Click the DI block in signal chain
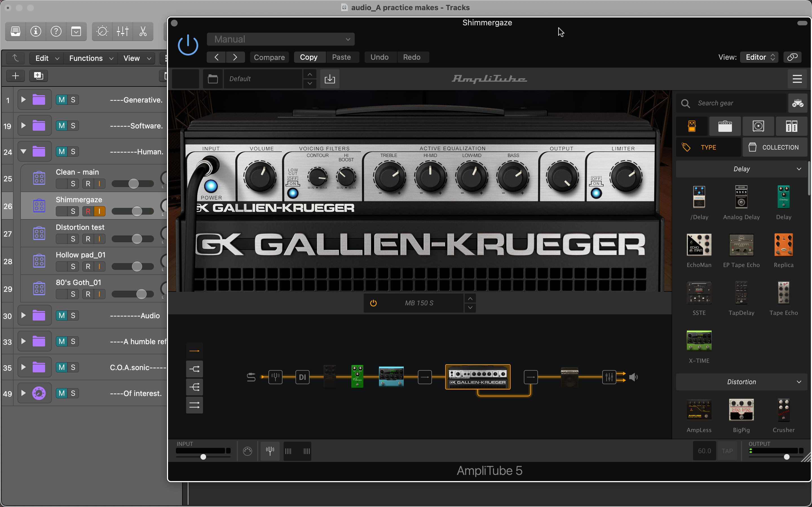The height and width of the screenshot is (507, 812). click(x=302, y=377)
